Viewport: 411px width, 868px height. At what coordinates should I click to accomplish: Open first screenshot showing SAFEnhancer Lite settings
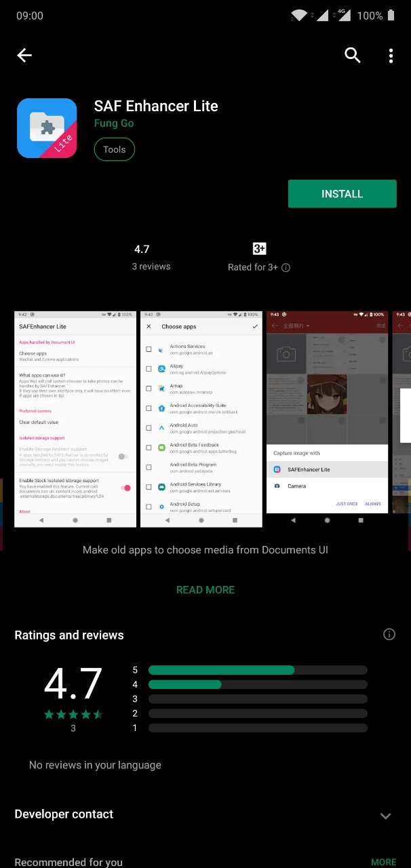click(75, 419)
